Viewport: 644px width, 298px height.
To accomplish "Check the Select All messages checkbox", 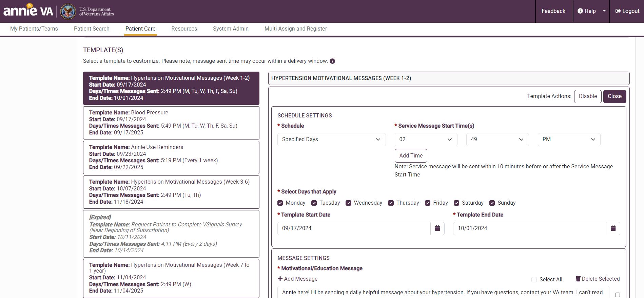I will [x=534, y=280].
